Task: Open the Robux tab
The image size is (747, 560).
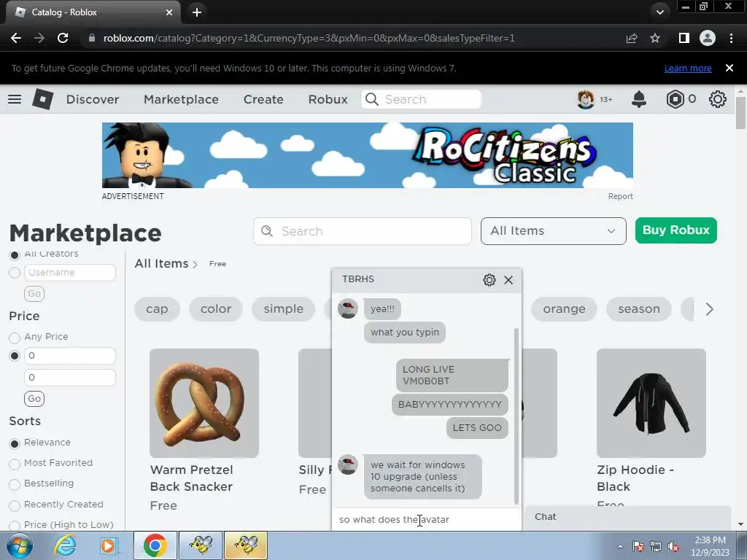Action: point(328,99)
